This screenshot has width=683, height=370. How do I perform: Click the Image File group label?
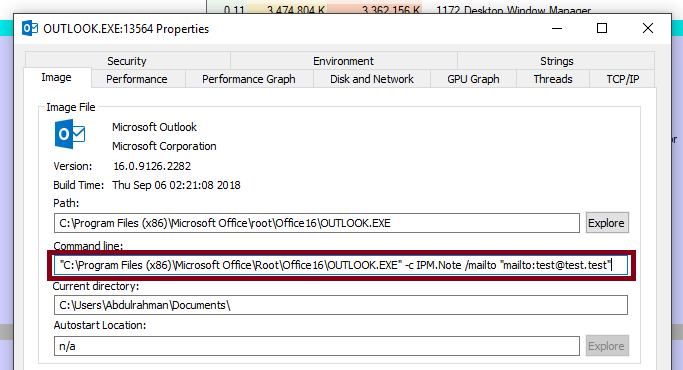pos(71,107)
